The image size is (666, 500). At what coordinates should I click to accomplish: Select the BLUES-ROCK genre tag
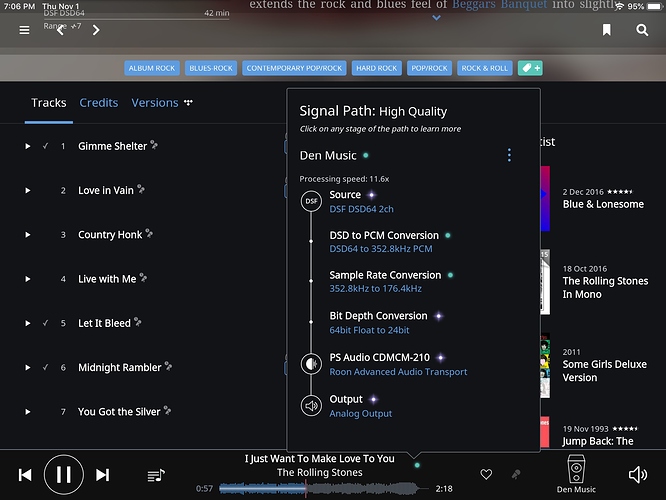(x=211, y=68)
